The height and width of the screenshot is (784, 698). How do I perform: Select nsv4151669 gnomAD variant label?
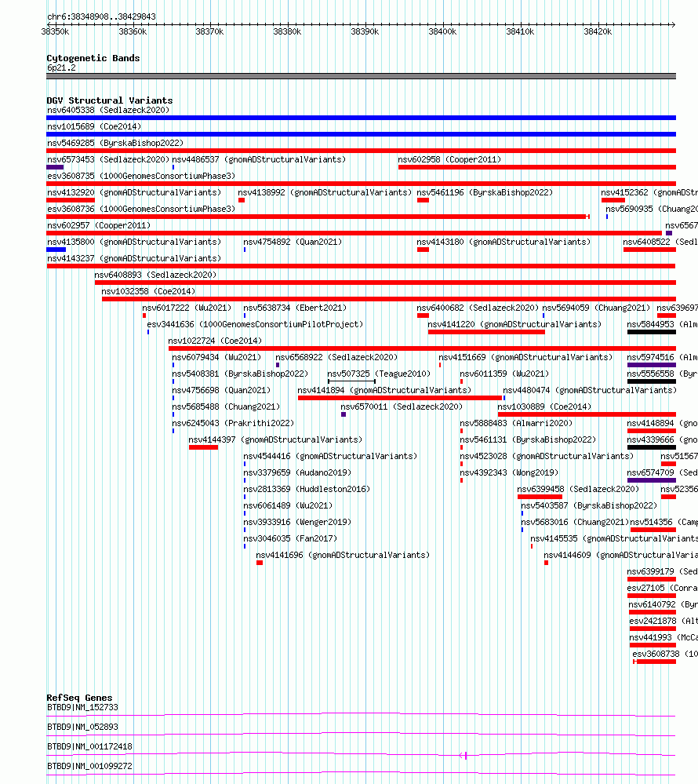tap(525, 358)
